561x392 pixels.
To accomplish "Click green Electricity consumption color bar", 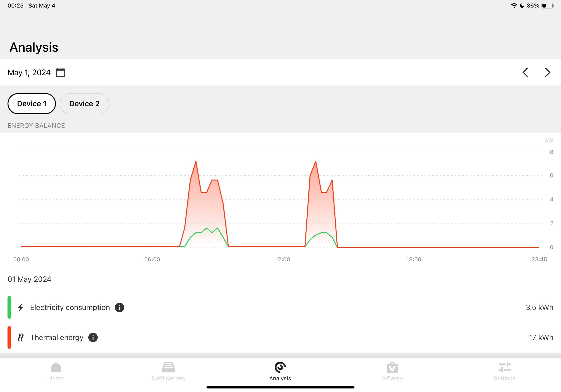I will [x=10, y=307].
